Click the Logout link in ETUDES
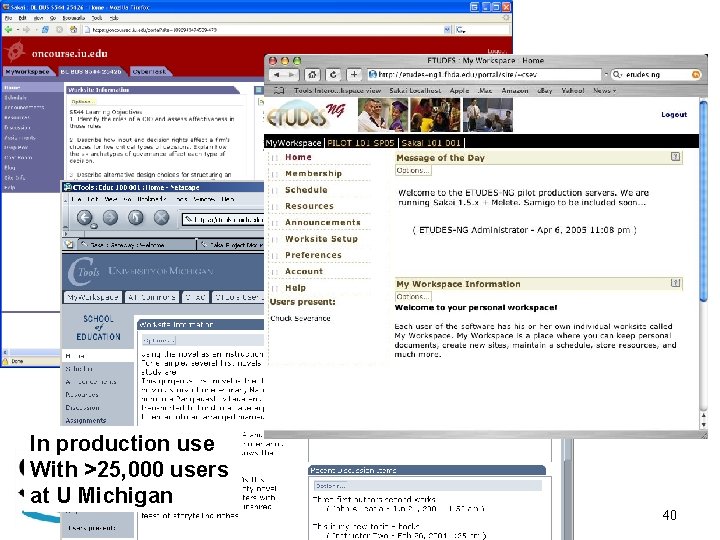Image resolution: width=720 pixels, height=540 pixels. (674, 114)
